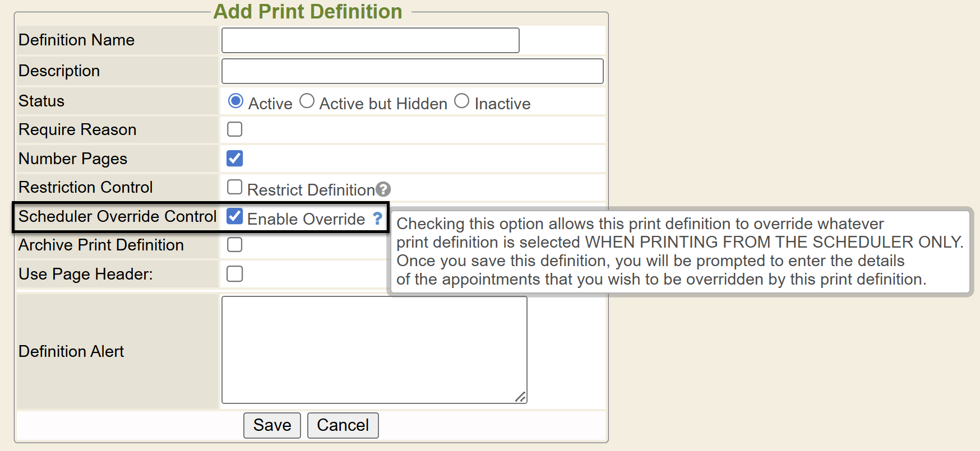Uncheck the Number Pages checkbox
980x451 pixels.
click(x=235, y=159)
